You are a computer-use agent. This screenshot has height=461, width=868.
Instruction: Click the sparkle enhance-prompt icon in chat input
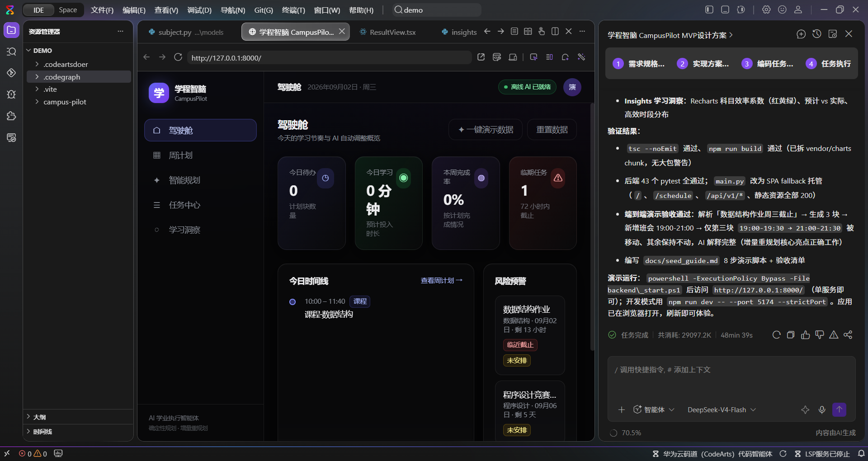[805, 409]
